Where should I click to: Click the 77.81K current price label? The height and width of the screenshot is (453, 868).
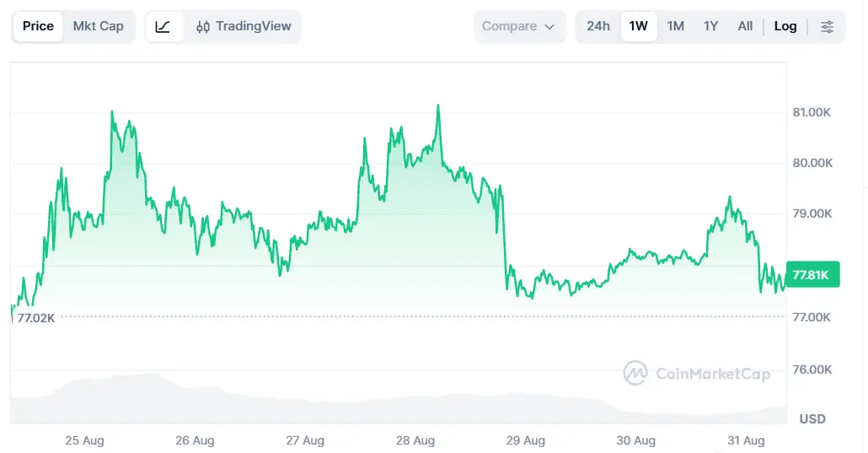pyautogui.click(x=812, y=274)
